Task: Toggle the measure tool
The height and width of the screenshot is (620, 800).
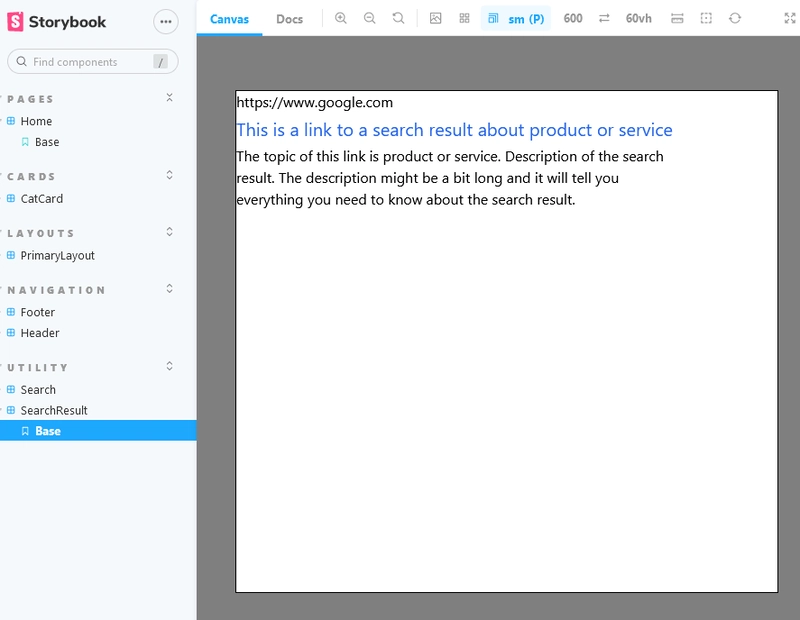Action: (677, 18)
